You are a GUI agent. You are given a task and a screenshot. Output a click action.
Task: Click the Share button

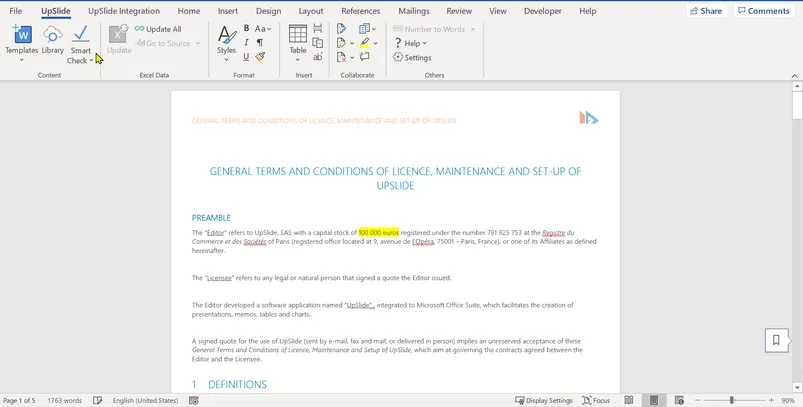(706, 11)
